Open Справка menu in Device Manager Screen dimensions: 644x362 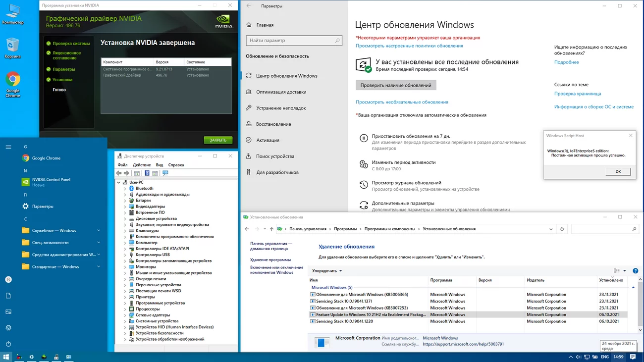(176, 165)
